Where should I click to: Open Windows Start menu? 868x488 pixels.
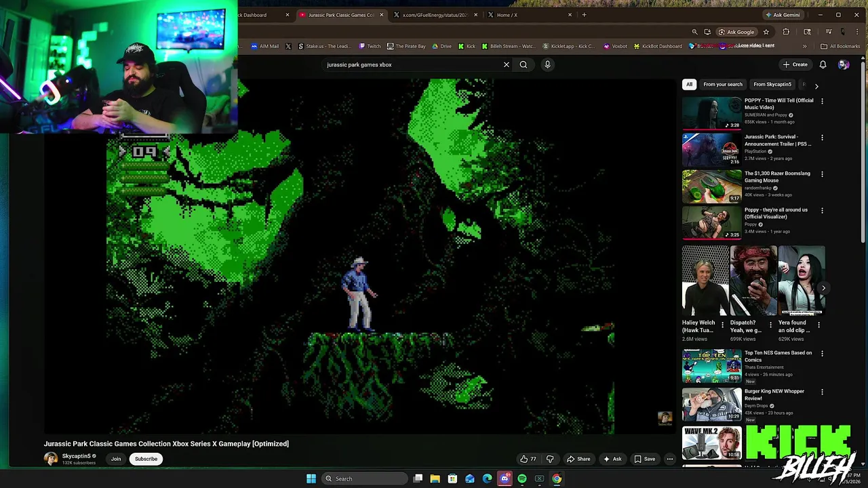coord(311,479)
